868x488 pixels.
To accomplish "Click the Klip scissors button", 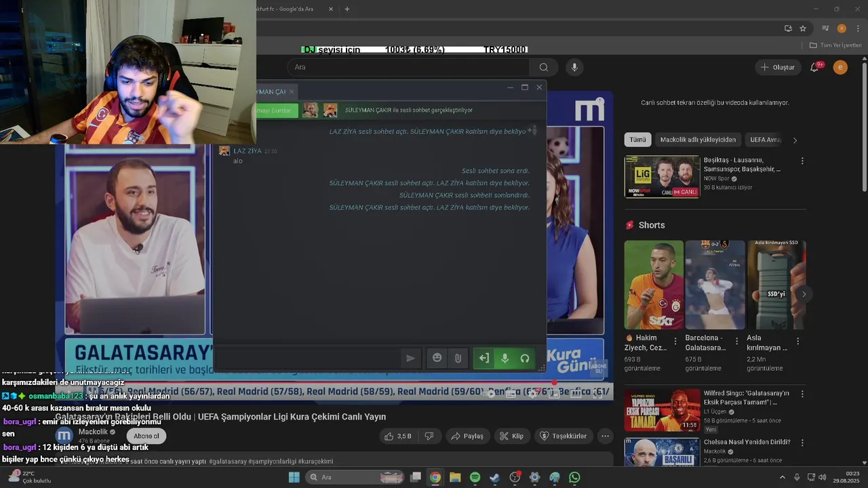I will click(x=512, y=436).
